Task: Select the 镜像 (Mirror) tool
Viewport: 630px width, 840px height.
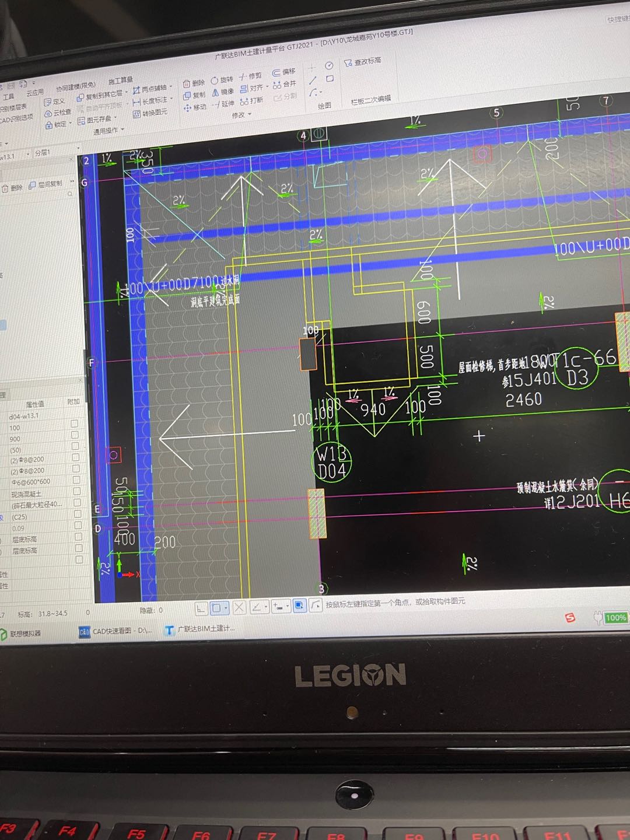Action: click(222, 92)
